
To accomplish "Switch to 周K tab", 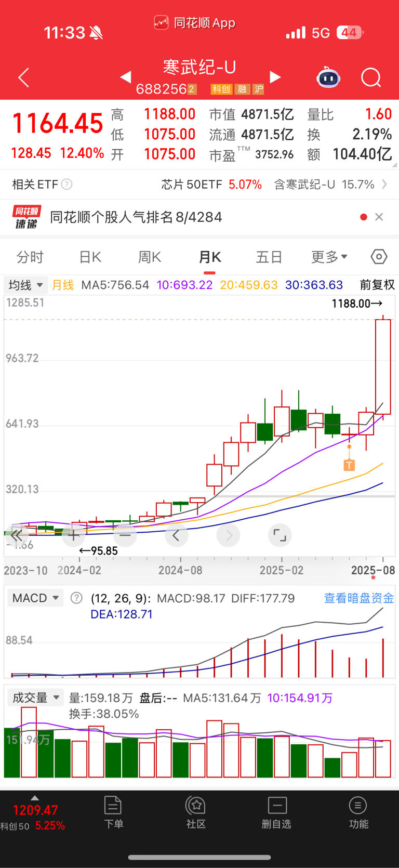I will [150, 257].
